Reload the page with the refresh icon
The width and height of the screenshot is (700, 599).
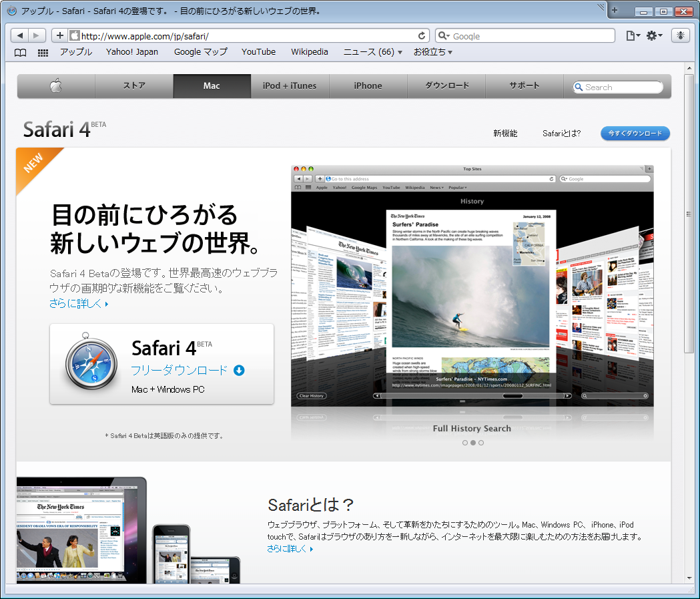pos(422,36)
